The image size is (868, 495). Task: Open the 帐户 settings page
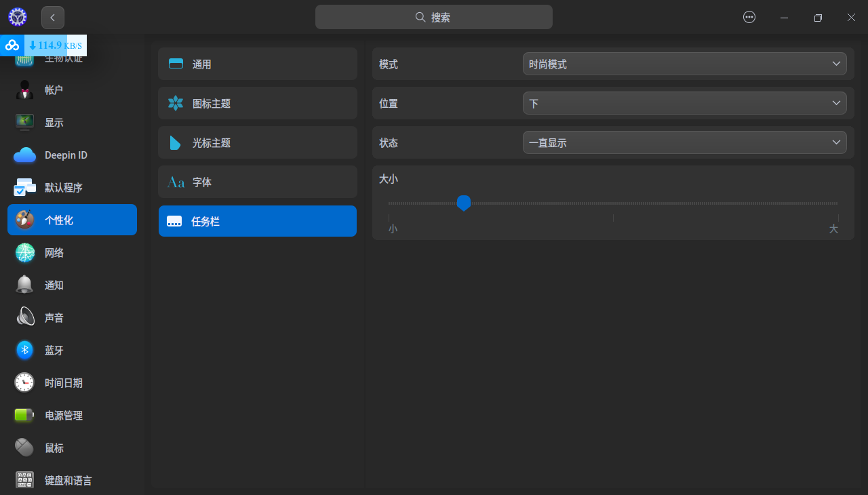tap(72, 90)
